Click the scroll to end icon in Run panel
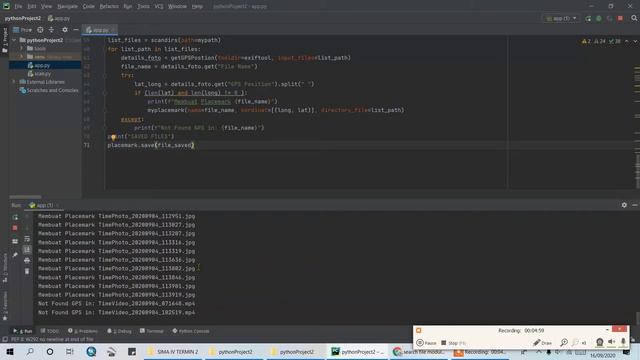The image size is (640, 360). [x=27, y=249]
